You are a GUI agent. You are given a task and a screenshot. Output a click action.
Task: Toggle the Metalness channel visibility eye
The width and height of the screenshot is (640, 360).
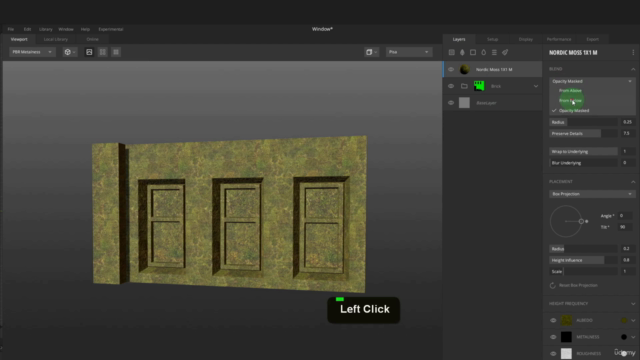[x=553, y=337]
